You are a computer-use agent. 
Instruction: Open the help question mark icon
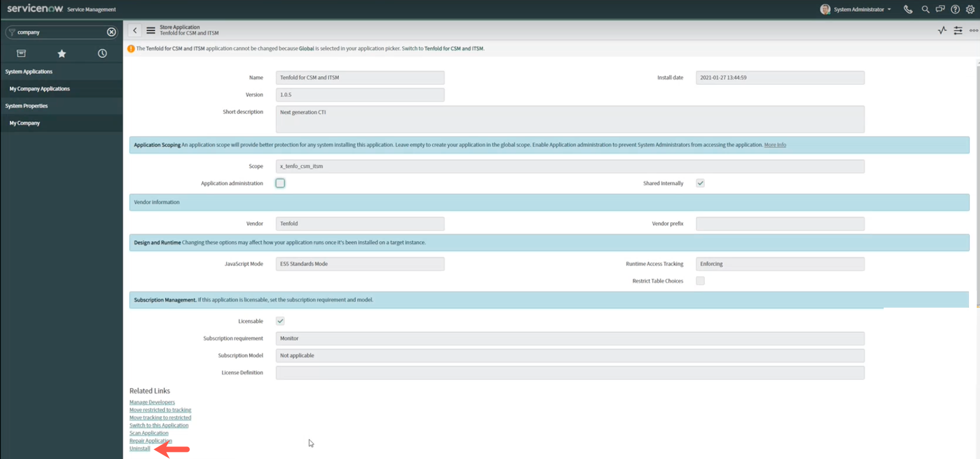pyautogui.click(x=955, y=9)
